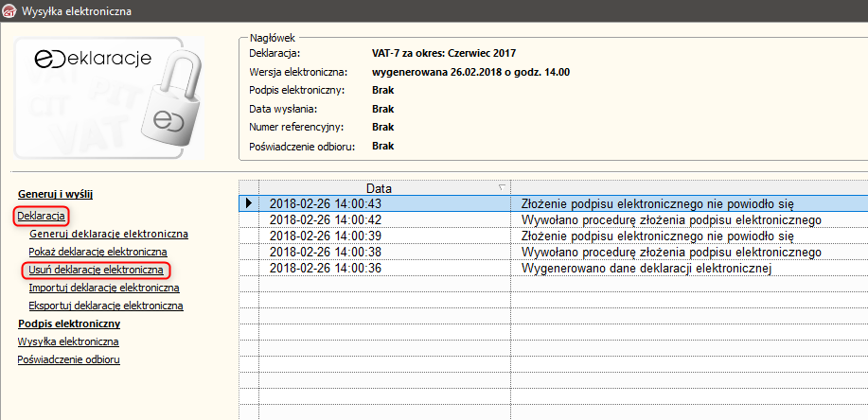Image resolution: width=868 pixels, height=420 pixels.
Task: Click the Data column header
Action: [x=384, y=187]
